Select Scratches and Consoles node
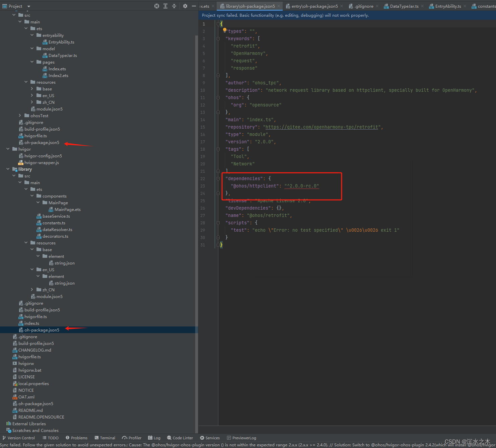The width and height of the screenshot is (496, 448). click(35, 430)
